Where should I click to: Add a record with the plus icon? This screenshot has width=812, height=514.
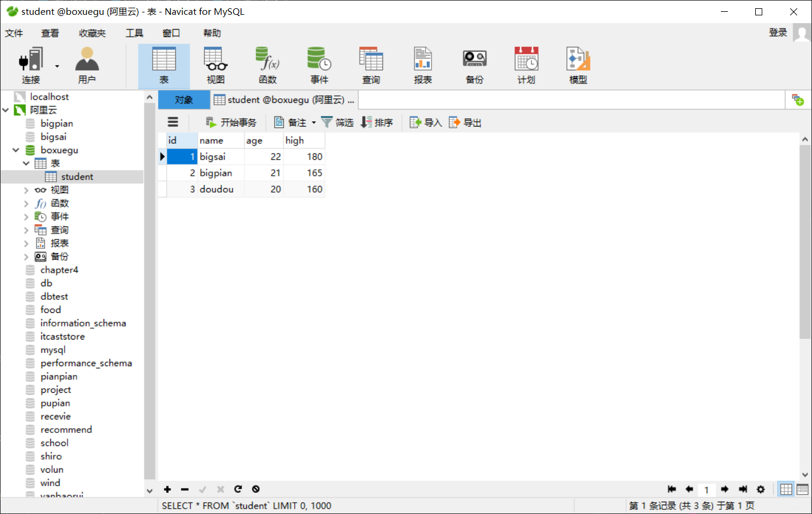tap(167, 489)
